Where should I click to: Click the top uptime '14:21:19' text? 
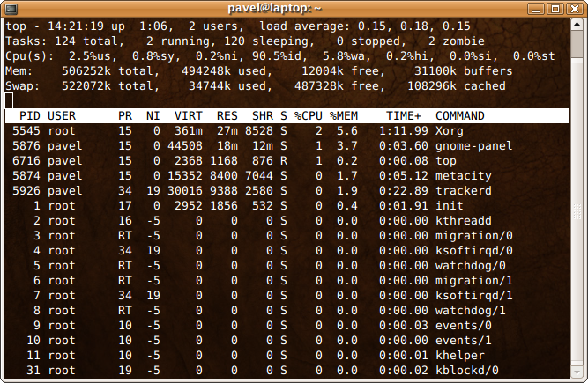tap(76, 26)
